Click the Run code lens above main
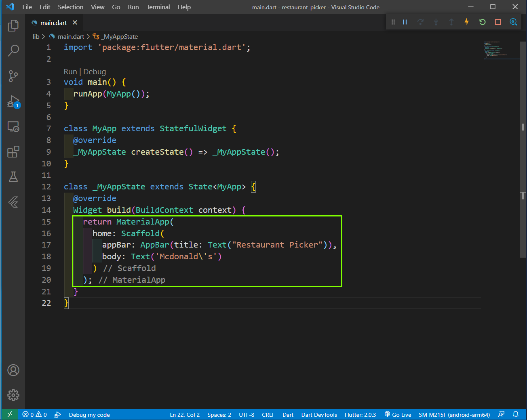 [70, 71]
